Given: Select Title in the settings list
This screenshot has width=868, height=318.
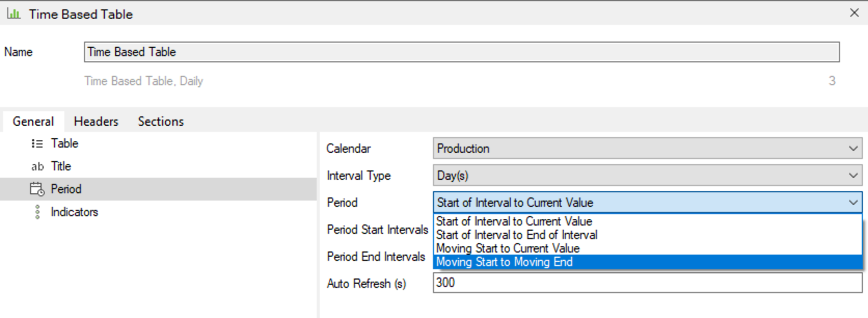Looking at the screenshot, I should point(158,166).
